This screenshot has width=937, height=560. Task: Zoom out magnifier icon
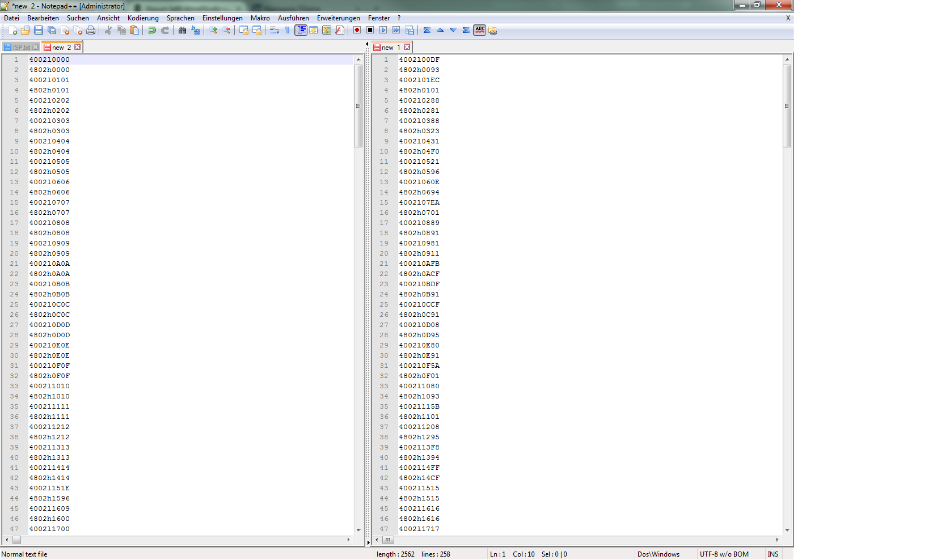226,30
